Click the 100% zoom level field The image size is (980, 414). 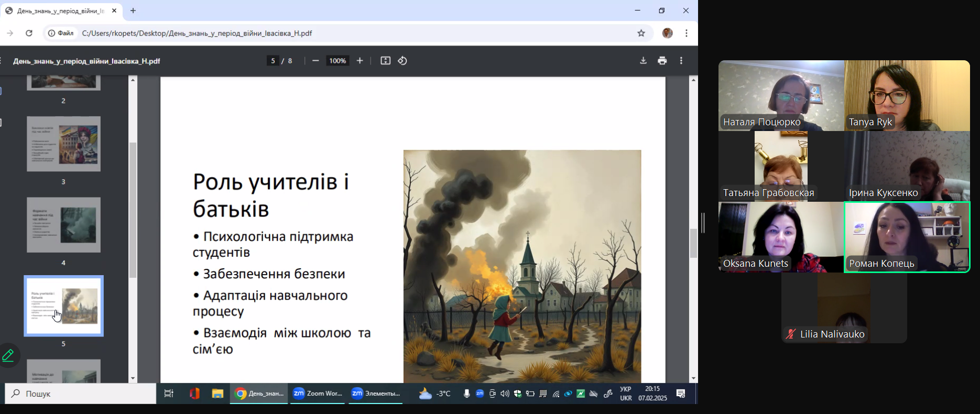pyautogui.click(x=337, y=61)
